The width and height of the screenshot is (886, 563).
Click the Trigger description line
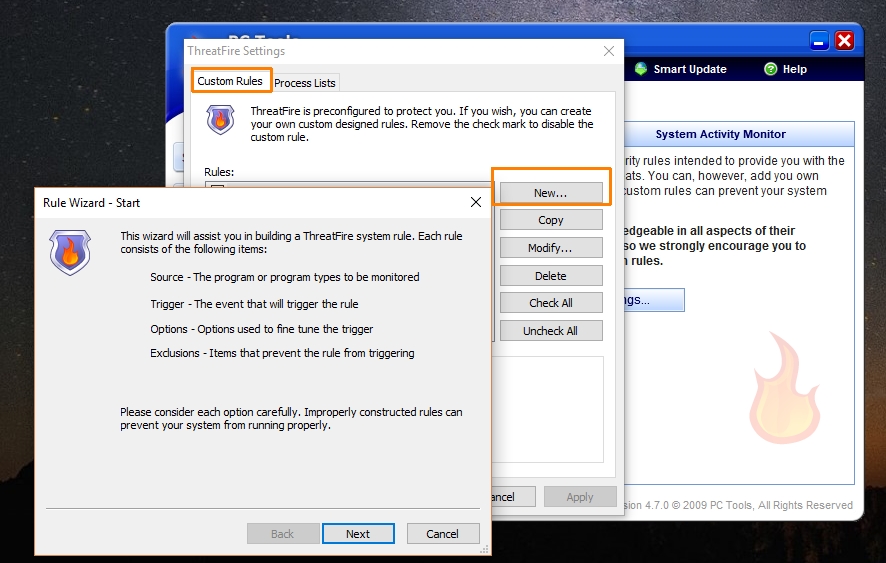[x=254, y=304]
